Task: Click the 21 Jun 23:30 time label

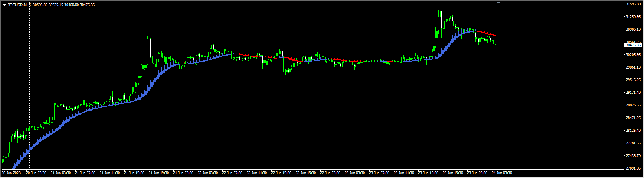Action: pos(183,173)
